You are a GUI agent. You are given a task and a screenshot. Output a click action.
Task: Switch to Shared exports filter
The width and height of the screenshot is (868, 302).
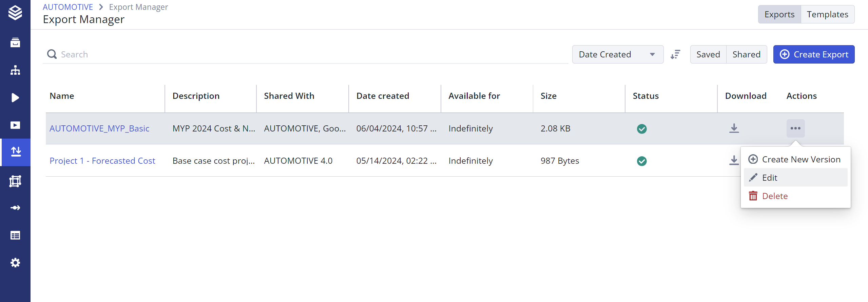click(746, 54)
